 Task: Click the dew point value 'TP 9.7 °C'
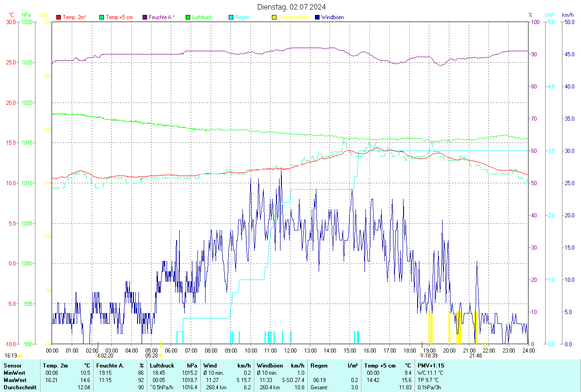click(x=429, y=380)
